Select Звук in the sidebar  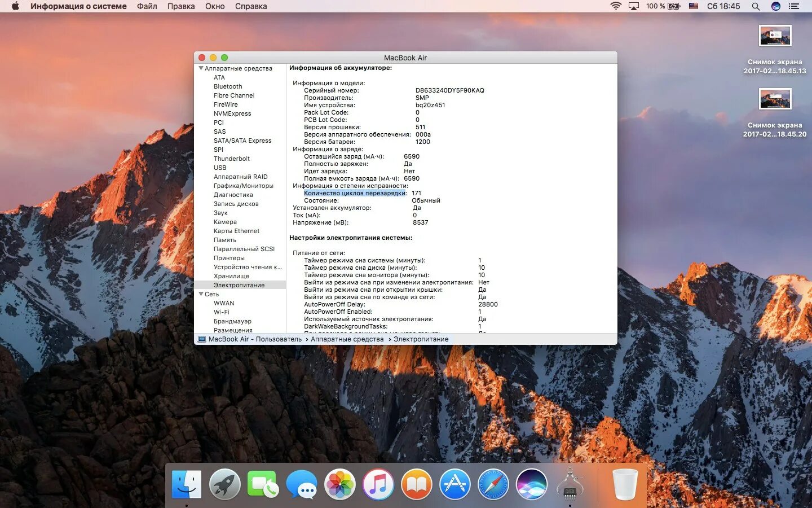220,213
